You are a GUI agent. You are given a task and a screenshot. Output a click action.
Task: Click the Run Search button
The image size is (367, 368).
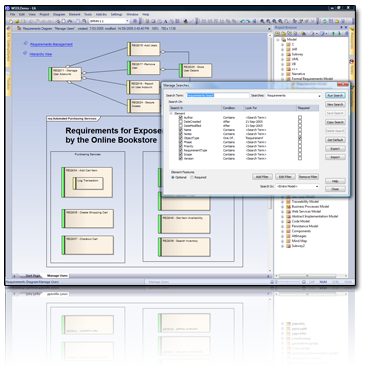coord(335,96)
